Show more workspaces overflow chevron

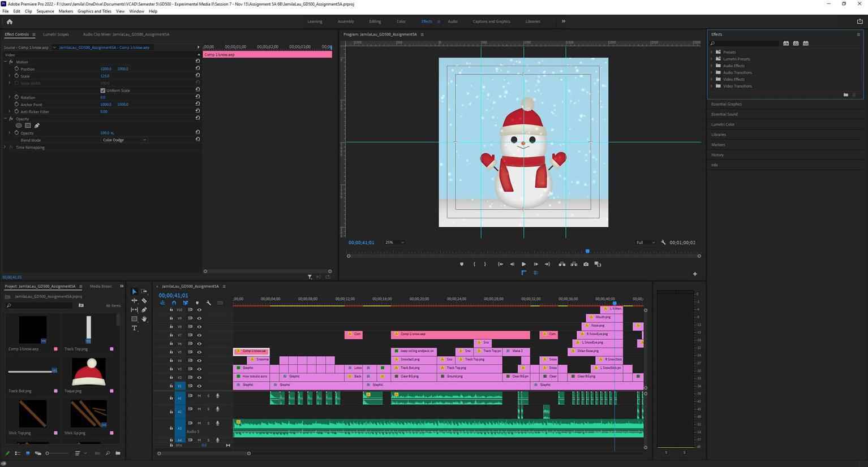pos(563,21)
